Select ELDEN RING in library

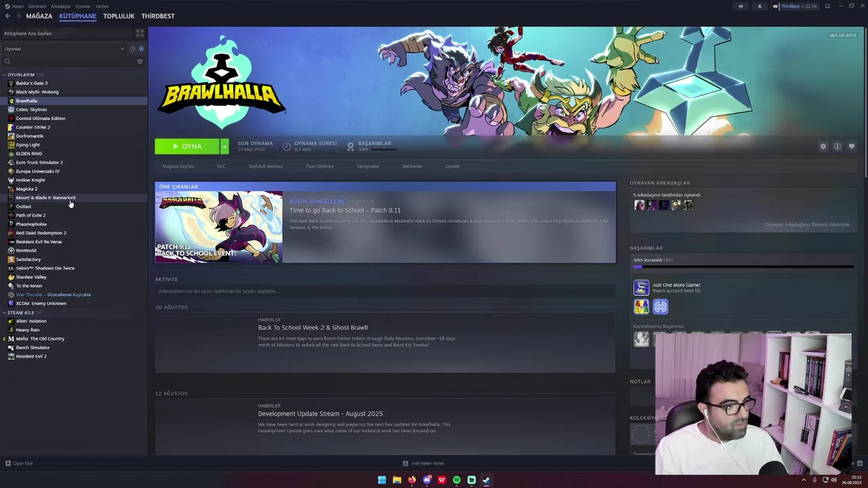pyautogui.click(x=29, y=153)
